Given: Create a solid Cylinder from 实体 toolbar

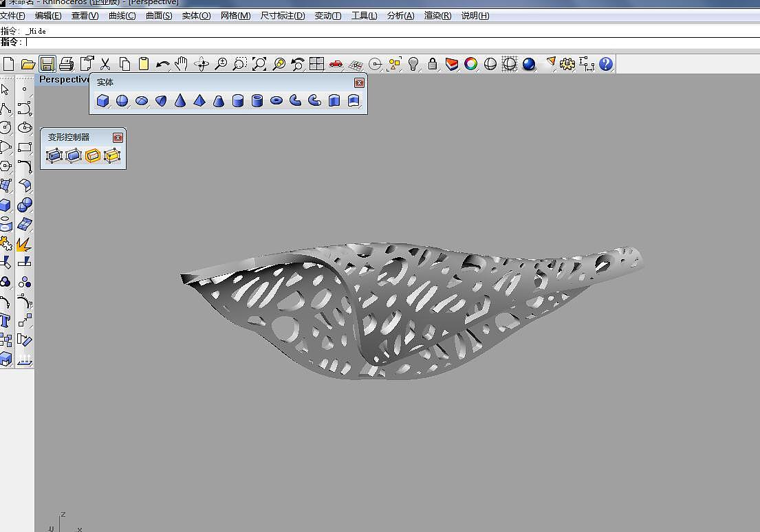Looking at the screenshot, I should pos(238,101).
